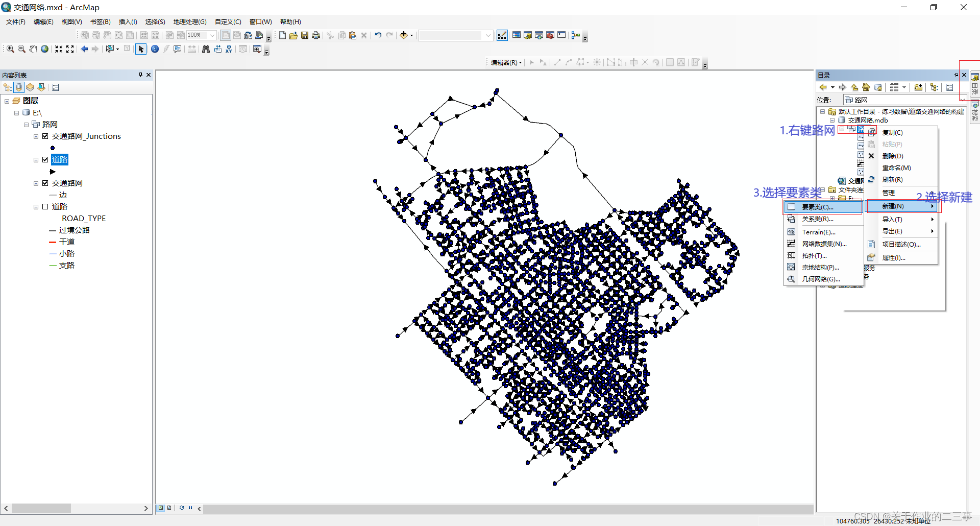Collapse the E:\ workspace node
The image size is (980, 526).
[16, 113]
